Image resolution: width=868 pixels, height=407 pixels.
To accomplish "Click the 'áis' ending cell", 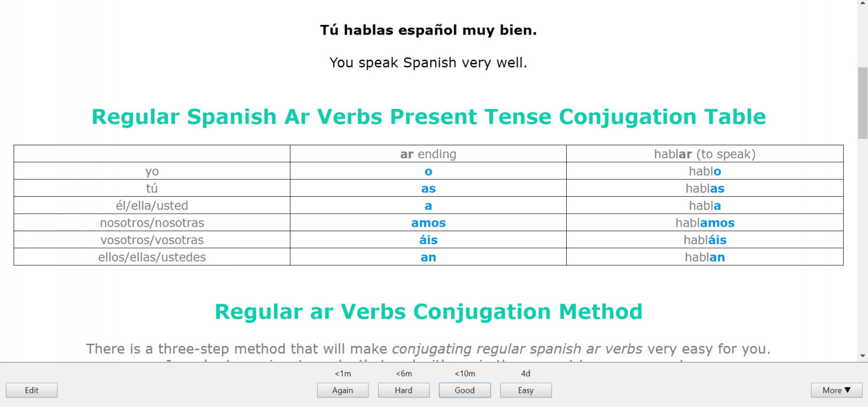I will (428, 240).
